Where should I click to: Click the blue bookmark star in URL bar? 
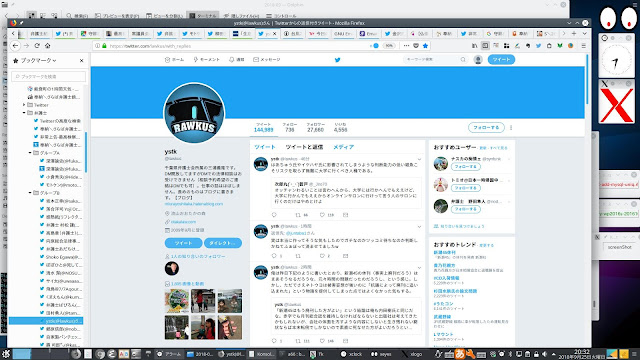[425, 46]
